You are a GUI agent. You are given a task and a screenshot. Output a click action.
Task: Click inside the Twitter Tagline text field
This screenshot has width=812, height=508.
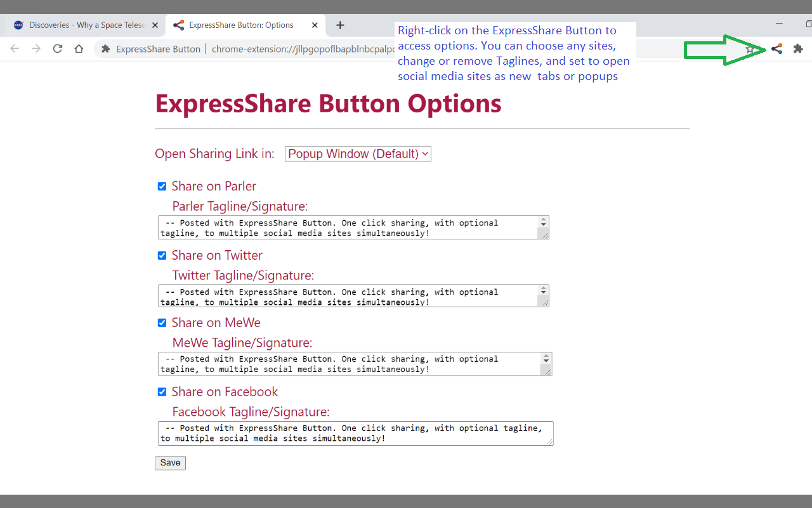pyautogui.click(x=349, y=295)
